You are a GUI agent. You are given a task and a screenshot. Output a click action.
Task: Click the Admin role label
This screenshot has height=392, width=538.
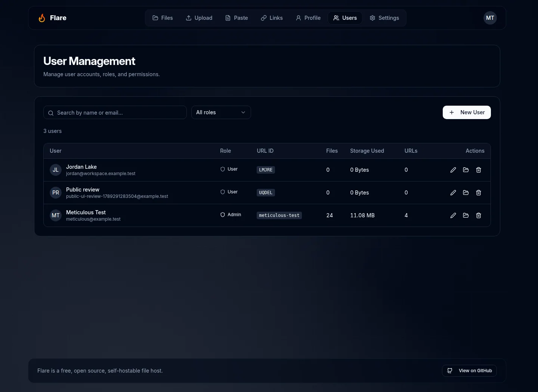(x=231, y=215)
